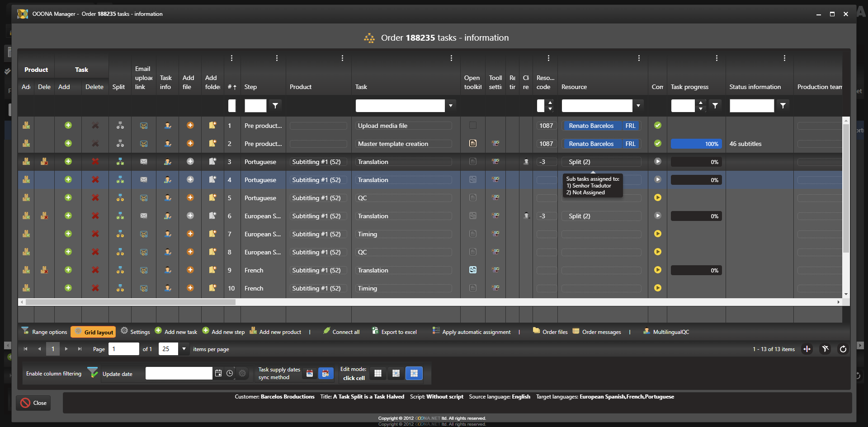
Task: Click the Master template creation 100% progress bar
Action: tap(696, 144)
